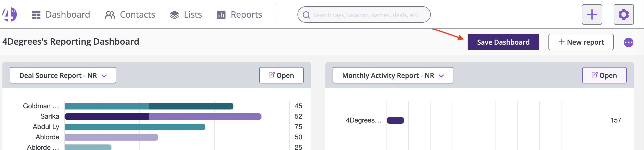Click the plus add button in header

pos(592,14)
